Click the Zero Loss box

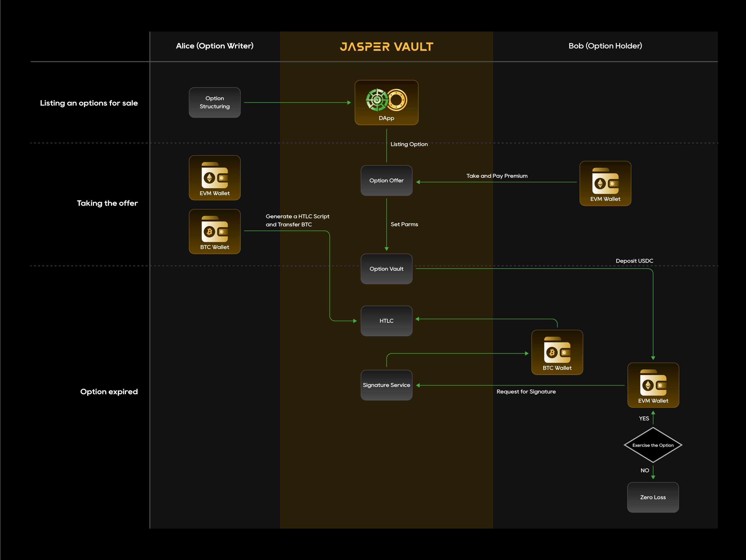653,497
